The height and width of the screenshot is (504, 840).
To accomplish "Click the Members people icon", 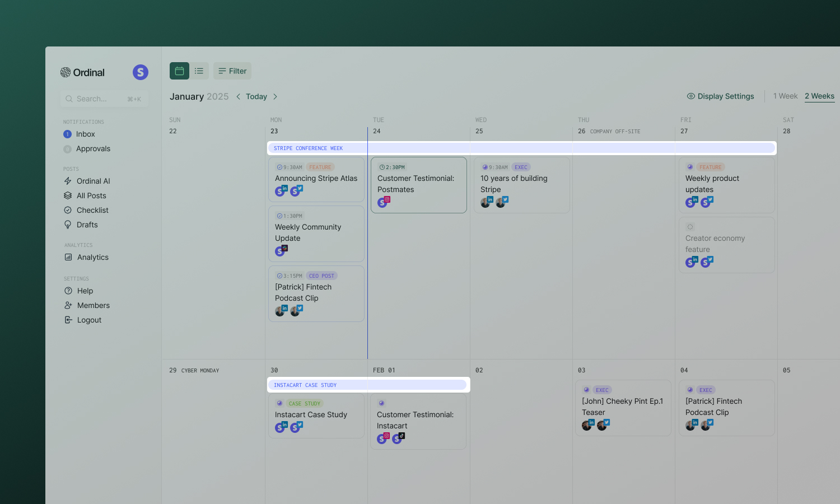I will coord(68,305).
